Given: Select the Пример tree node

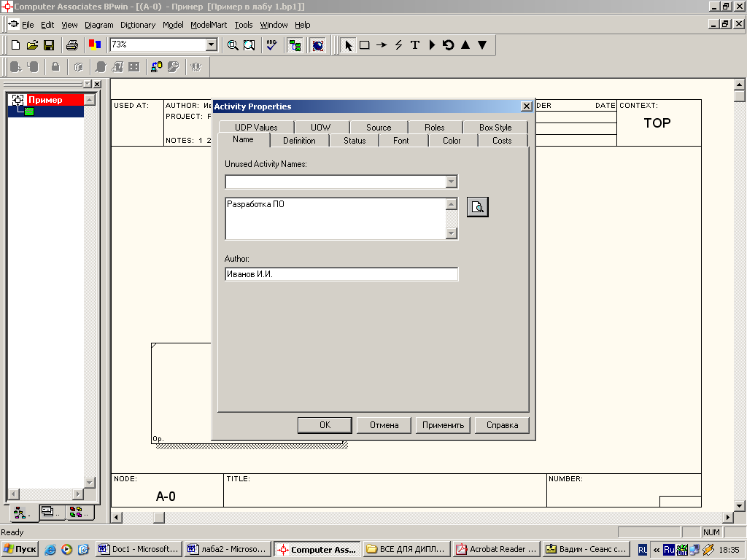Looking at the screenshot, I should click(x=45, y=100).
